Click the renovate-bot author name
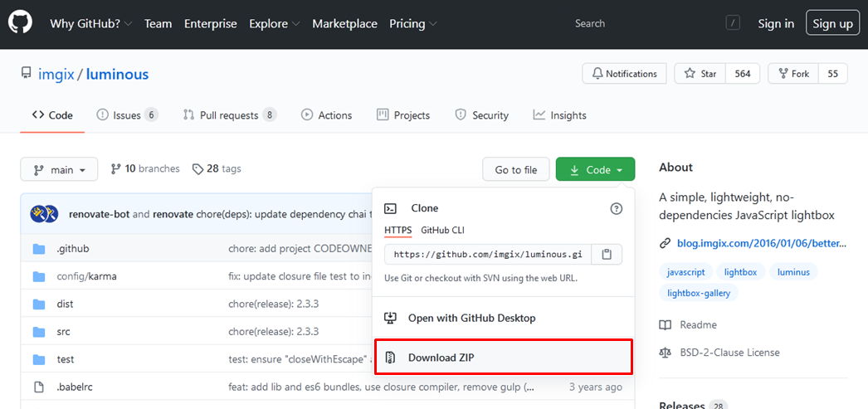 99,214
